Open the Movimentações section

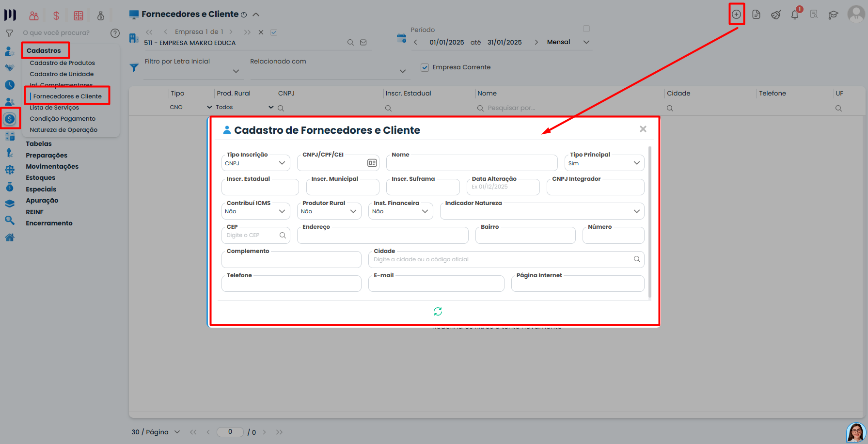(x=52, y=167)
